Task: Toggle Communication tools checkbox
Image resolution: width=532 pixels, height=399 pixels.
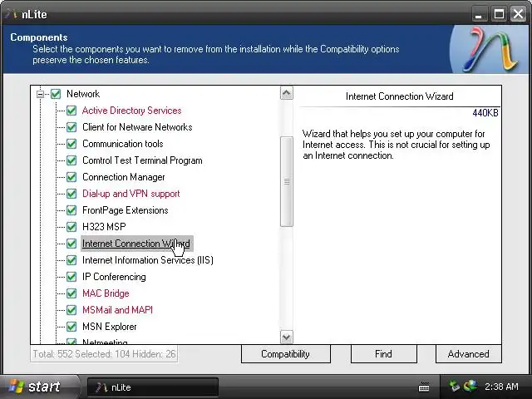Action: click(x=71, y=144)
